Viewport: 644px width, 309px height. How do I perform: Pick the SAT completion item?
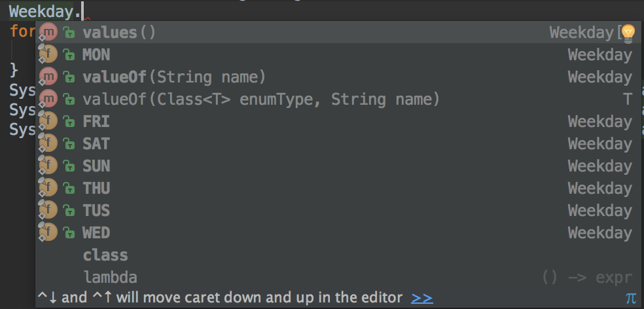(x=335, y=143)
